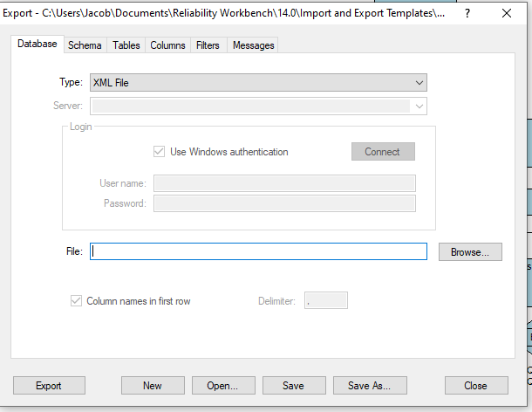Click the Connect button
The height and width of the screenshot is (412, 532).
point(383,152)
